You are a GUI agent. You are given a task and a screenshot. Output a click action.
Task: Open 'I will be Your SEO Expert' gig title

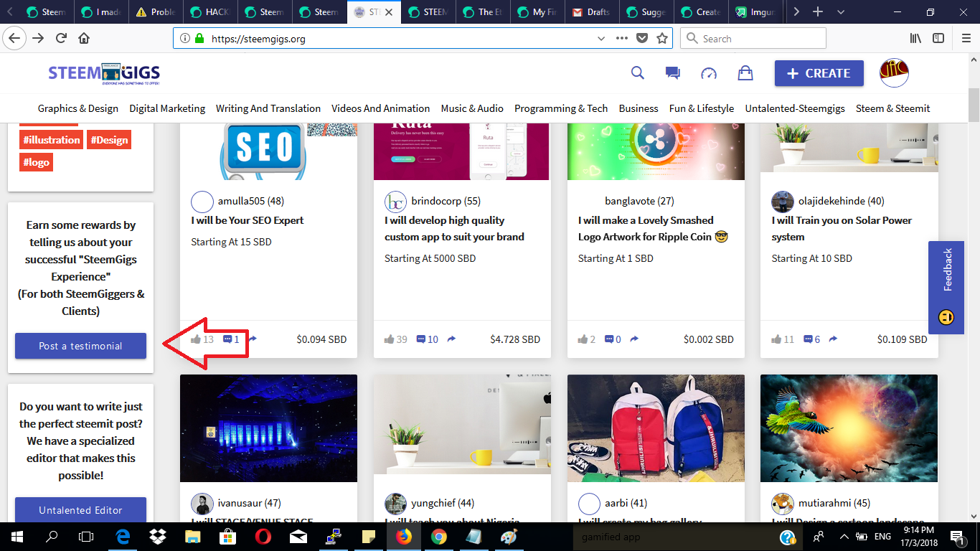(248, 220)
